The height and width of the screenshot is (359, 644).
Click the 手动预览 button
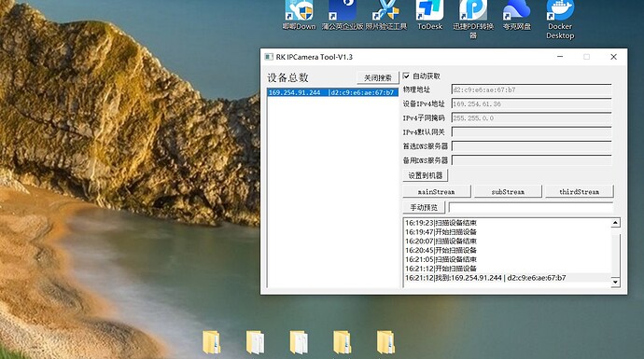(x=424, y=207)
